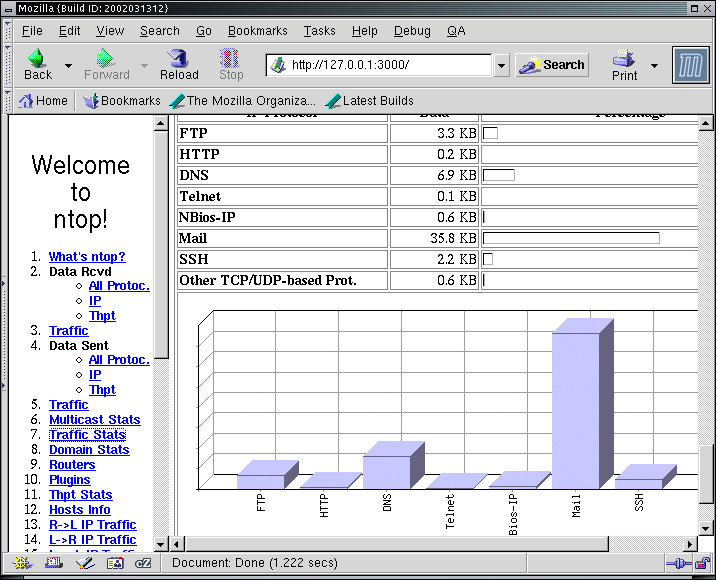Expand the Back button history dropdown
Viewport: 716px width, 580px height.
pos(68,66)
